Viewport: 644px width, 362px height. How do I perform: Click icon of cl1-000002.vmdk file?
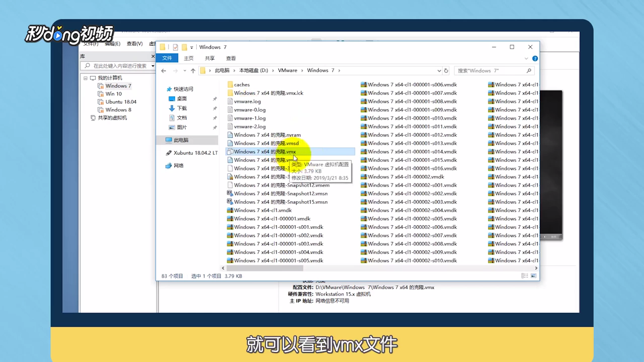click(x=364, y=177)
